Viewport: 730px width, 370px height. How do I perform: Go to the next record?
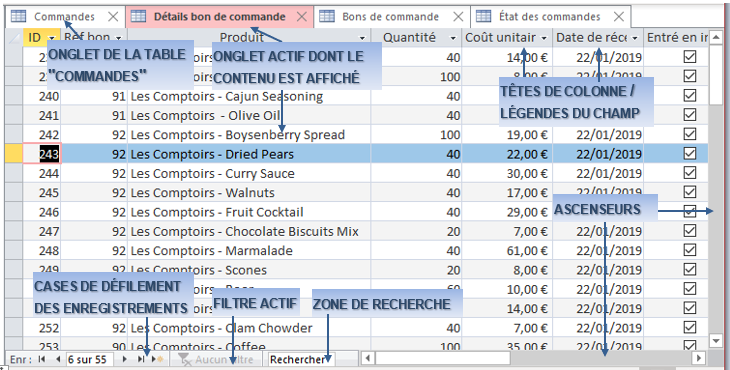click(x=124, y=359)
